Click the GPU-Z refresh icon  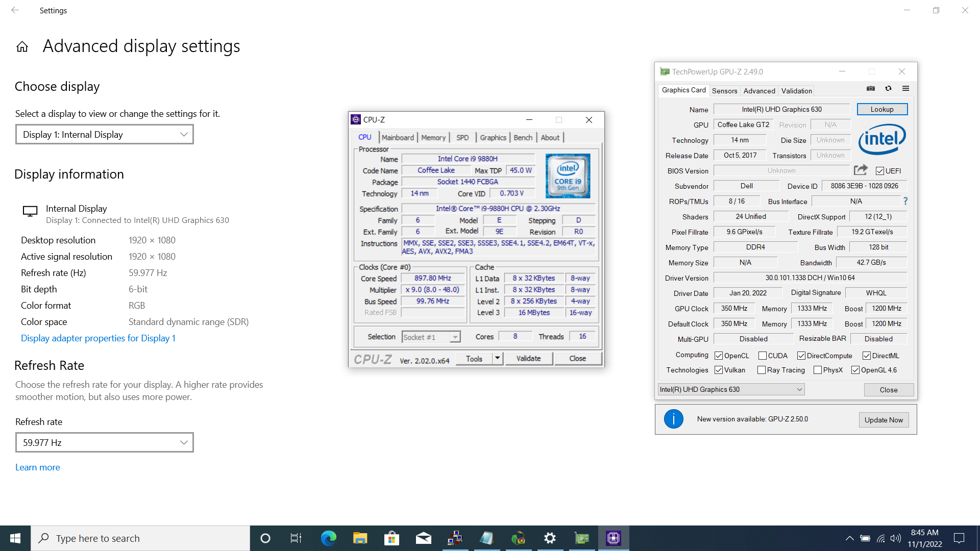tap(888, 88)
